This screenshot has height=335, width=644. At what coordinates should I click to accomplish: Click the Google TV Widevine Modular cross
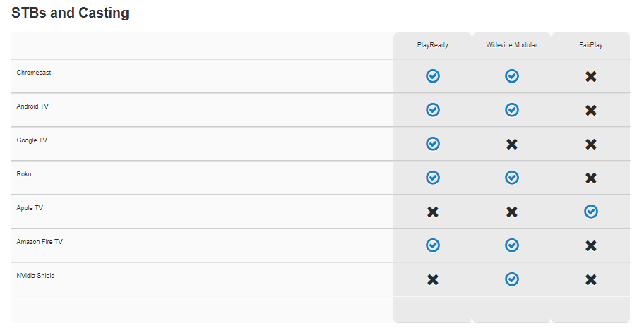[512, 145]
